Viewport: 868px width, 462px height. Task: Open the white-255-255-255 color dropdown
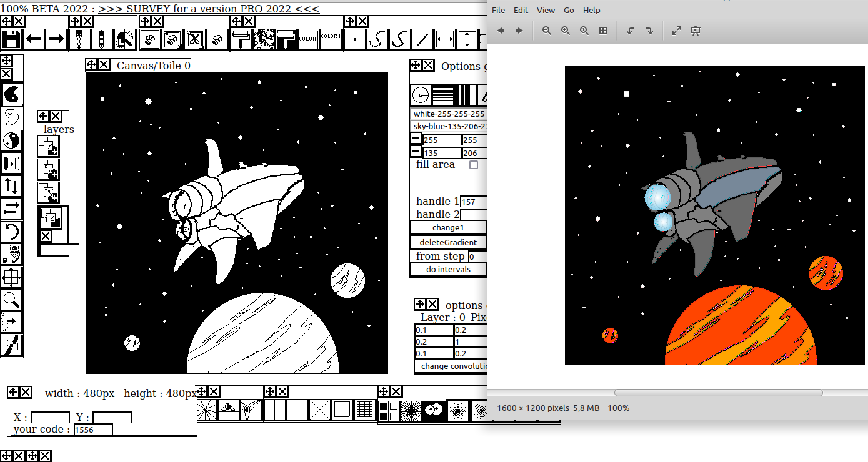[449, 114]
